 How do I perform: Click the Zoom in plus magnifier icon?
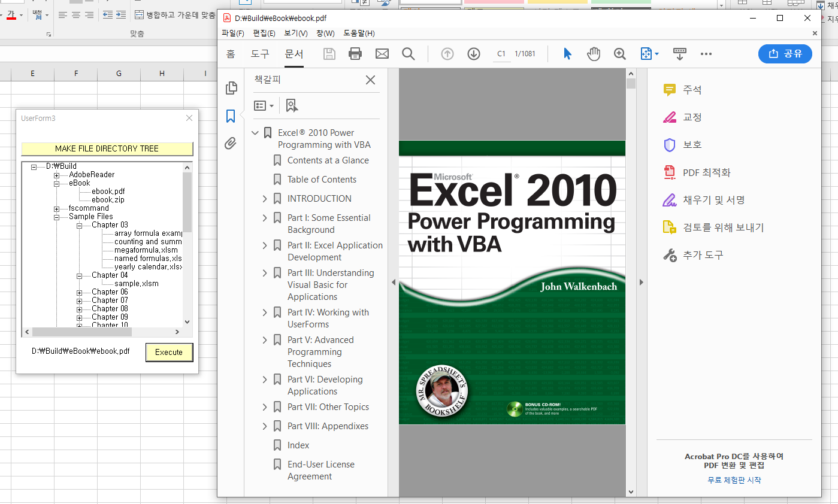pos(620,54)
